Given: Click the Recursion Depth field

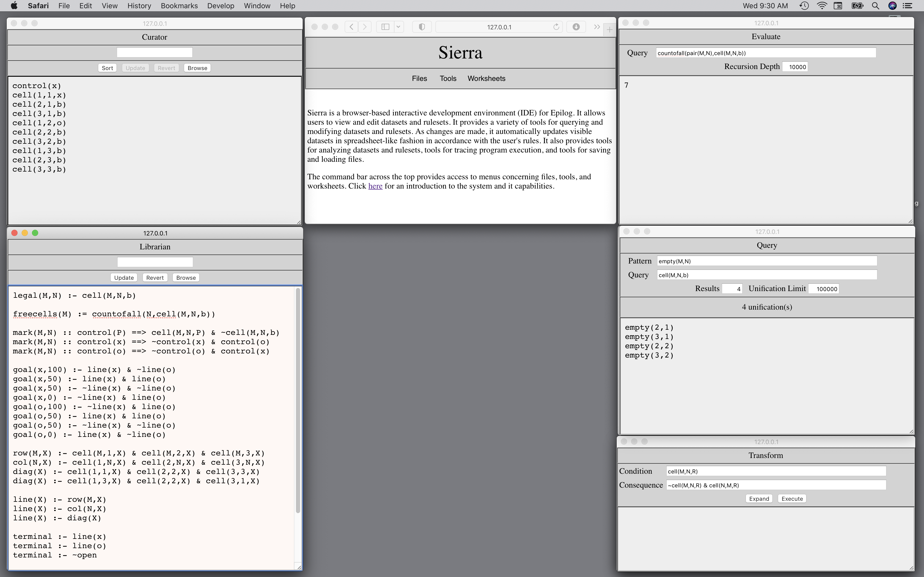Looking at the screenshot, I should (x=795, y=67).
